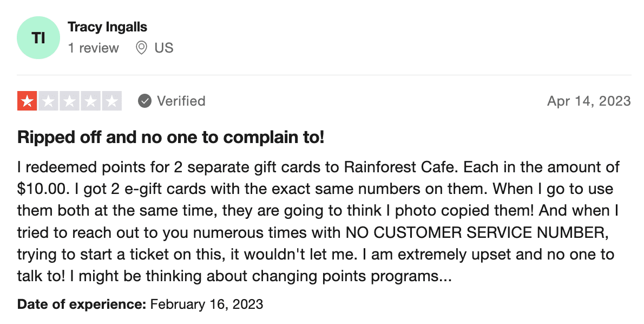This screenshot has width=644, height=324.
Task: Click the TI avatar circle
Action: (38, 38)
